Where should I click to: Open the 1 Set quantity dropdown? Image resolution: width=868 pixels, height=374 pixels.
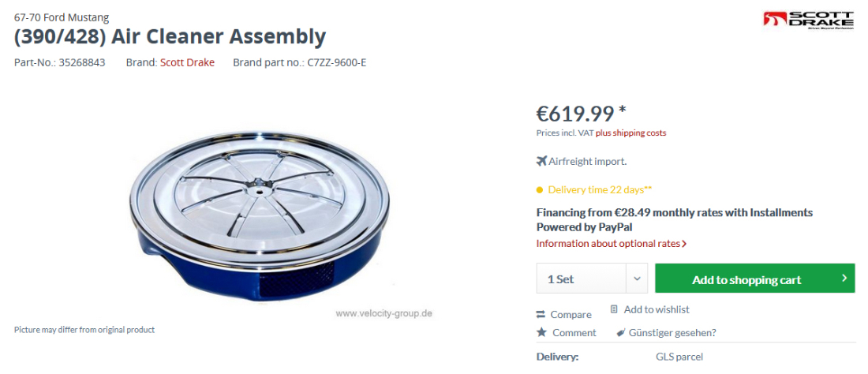click(x=592, y=279)
